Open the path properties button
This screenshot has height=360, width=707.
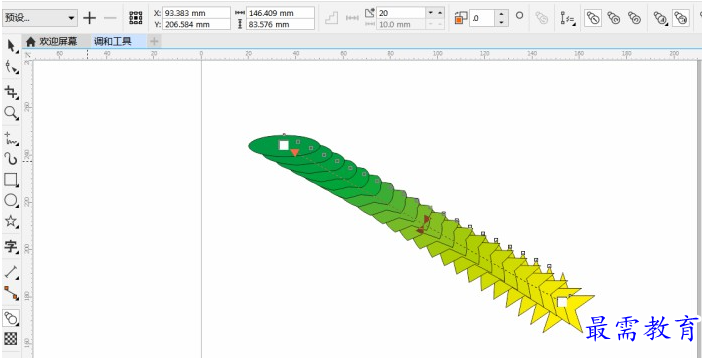click(x=542, y=18)
